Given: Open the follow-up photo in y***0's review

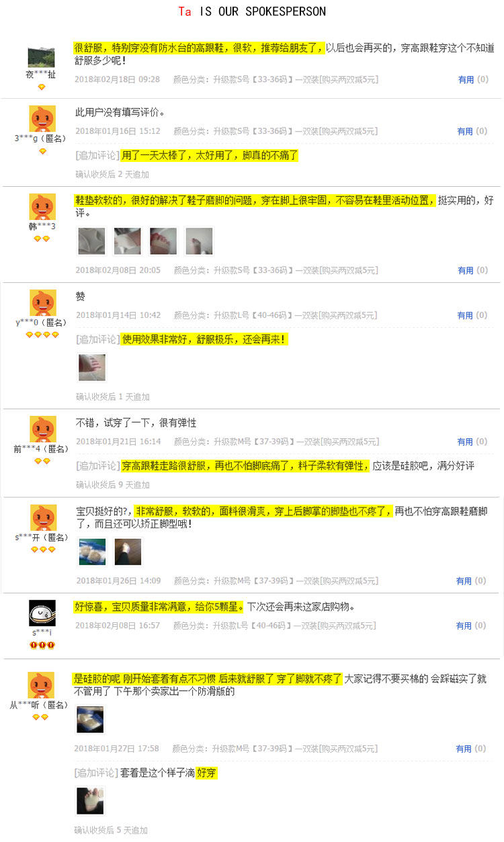Looking at the screenshot, I should coord(92,368).
